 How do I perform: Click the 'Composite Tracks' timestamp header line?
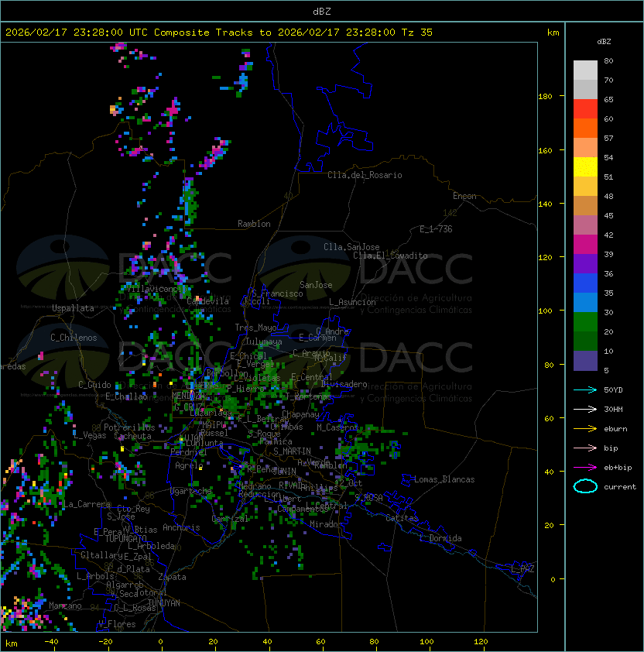click(219, 32)
